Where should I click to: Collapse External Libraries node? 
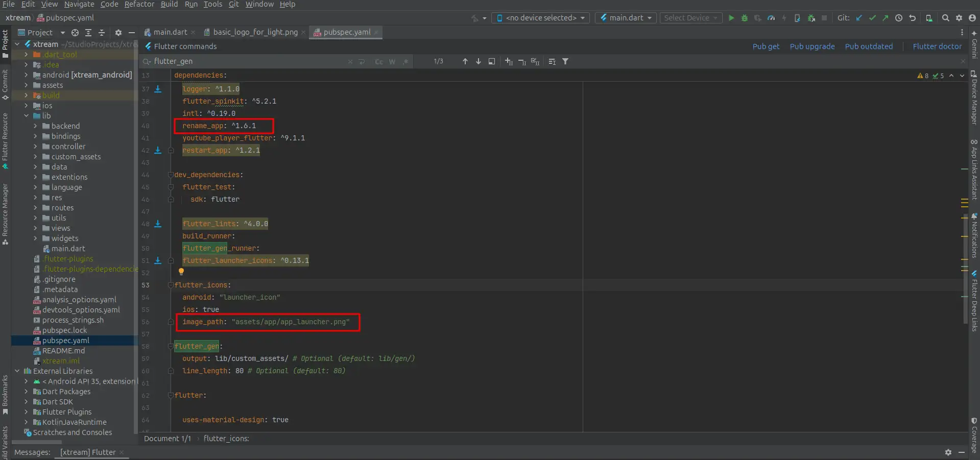17,371
